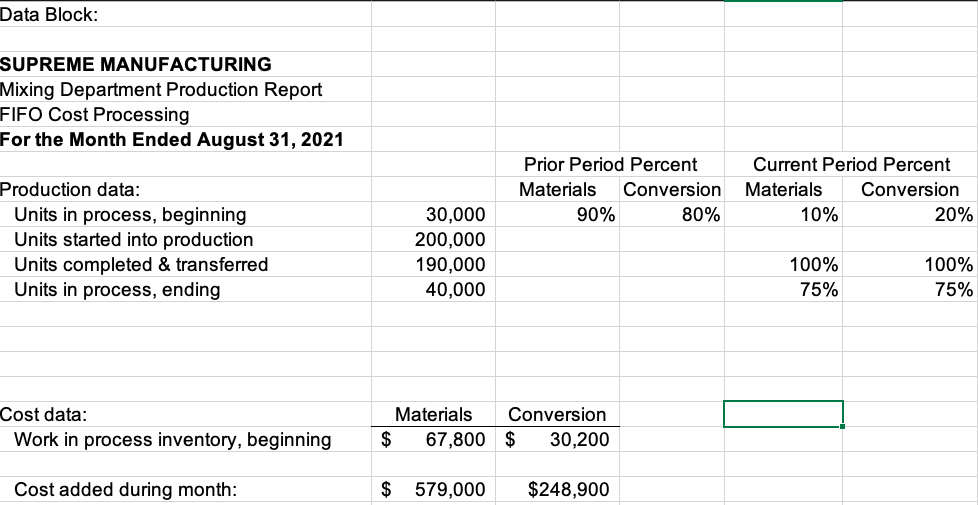This screenshot has width=978, height=505.
Task: Select the prior period Conversion header
Action: (672, 189)
